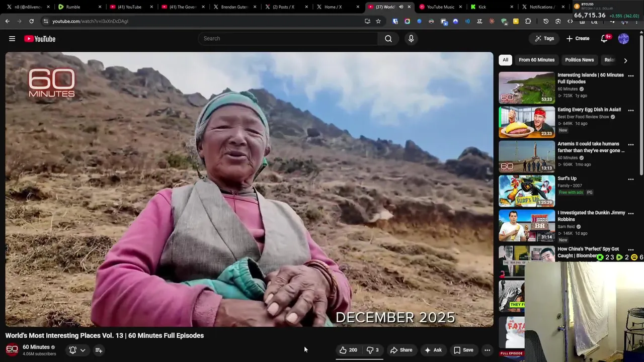Click the add-to-queue icon beside channel
The width and height of the screenshot is (644, 362).
[99, 350]
